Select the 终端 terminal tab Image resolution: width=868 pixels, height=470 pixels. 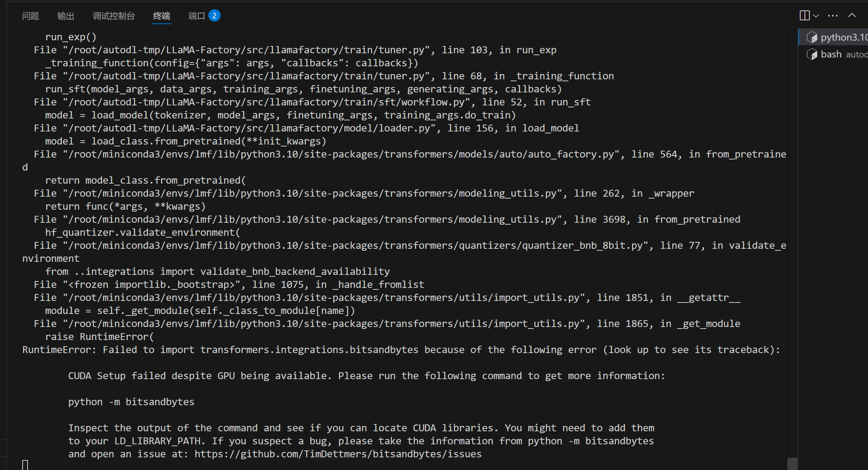point(162,16)
